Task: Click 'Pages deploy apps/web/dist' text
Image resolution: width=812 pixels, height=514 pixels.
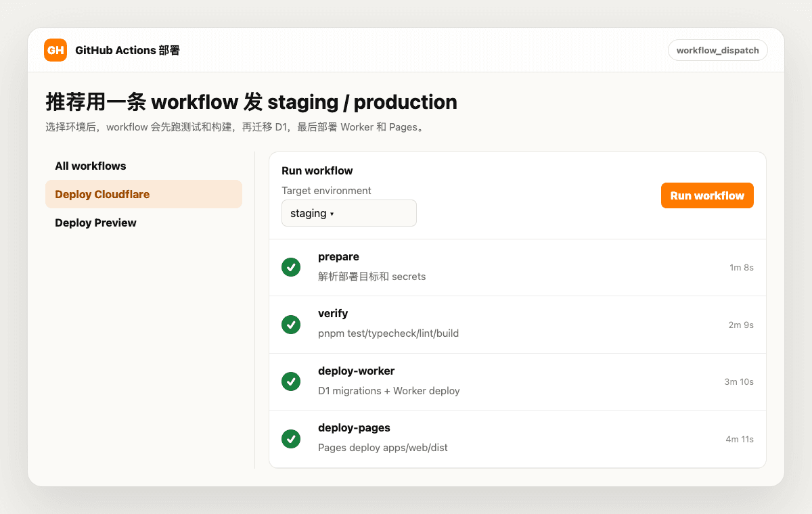Action: [x=383, y=448]
